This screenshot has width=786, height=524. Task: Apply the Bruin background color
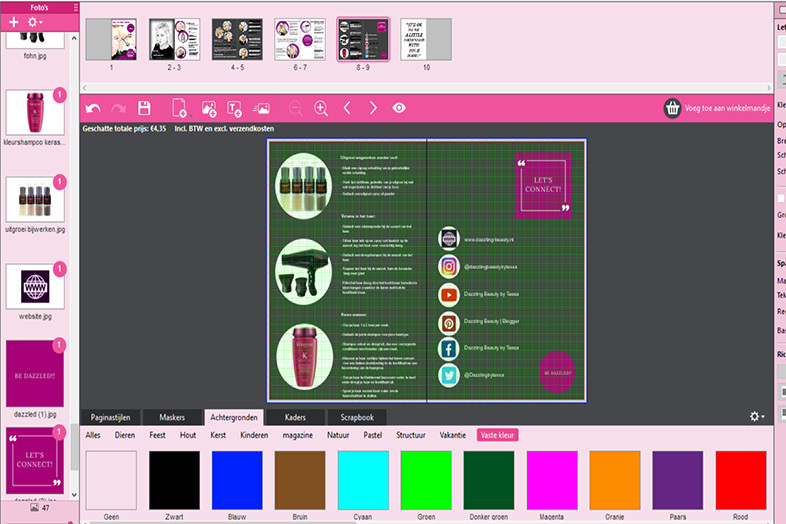click(x=300, y=480)
